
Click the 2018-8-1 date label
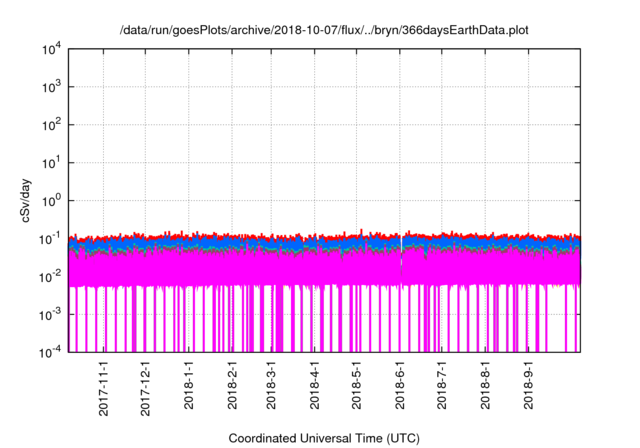[485, 385]
